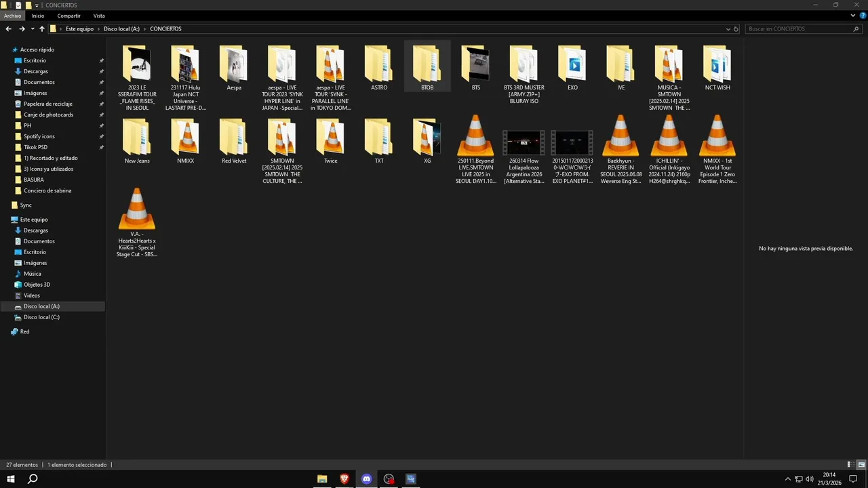Screen dimensions: 868x488
Task: Open Spotify icons folder in the sidebar
Action: click(x=39, y=136)
